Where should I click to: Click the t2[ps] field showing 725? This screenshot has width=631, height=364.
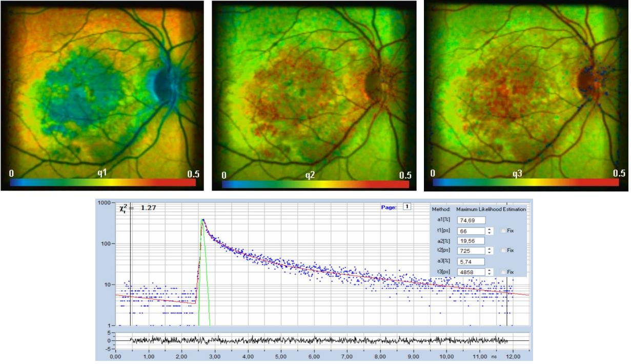tap(470, 251)
